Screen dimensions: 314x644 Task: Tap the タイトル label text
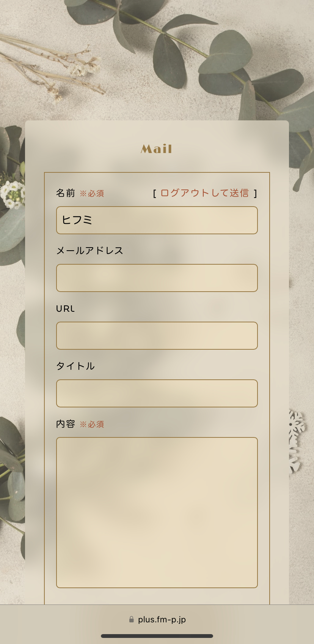(75, 366)
